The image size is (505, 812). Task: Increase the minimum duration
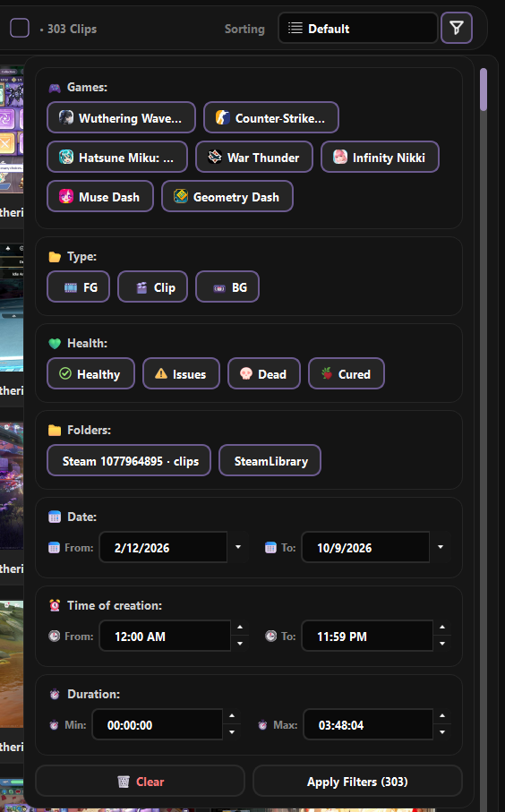pos(232,715)
